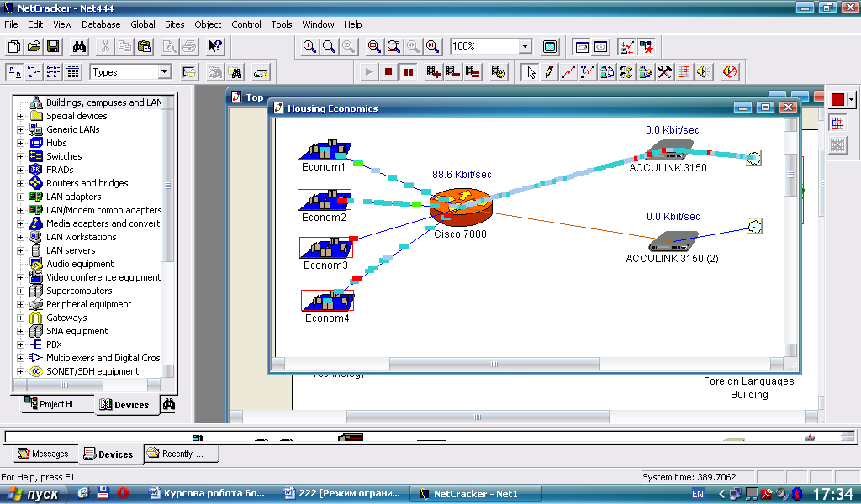Switch browser to small icons view
The height and width of the screenshot is (504, 861).
(x=34, y=72)
